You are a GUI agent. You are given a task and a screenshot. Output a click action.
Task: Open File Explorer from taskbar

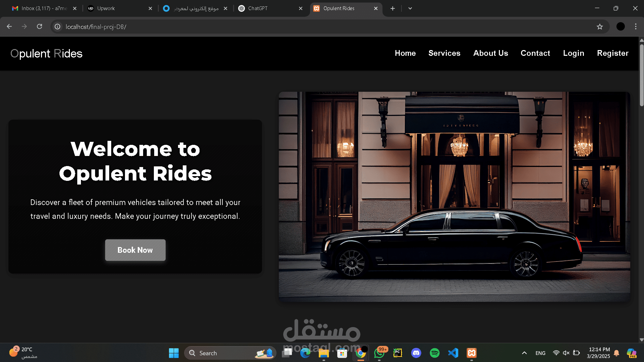pyautogui.click(x=324, y=353)
